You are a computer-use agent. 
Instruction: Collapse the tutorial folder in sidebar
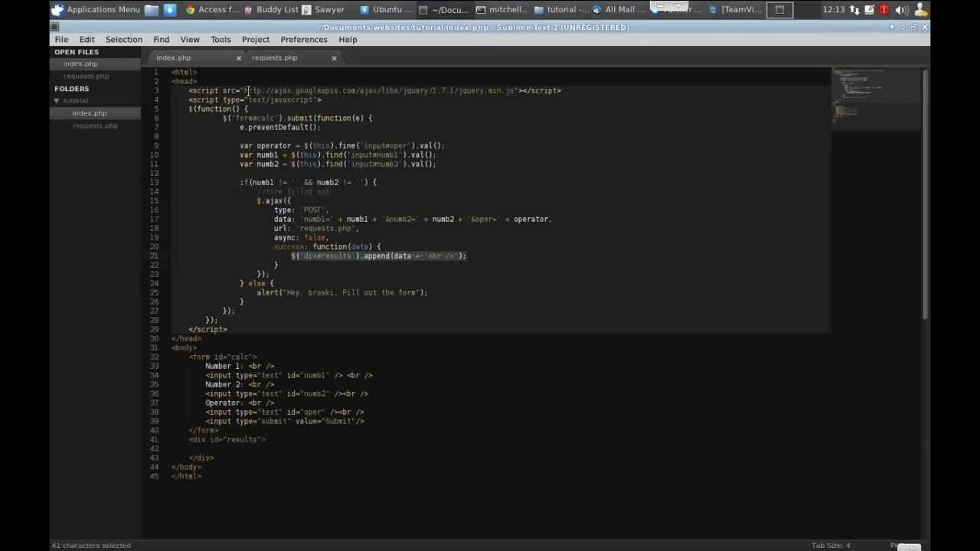coord(56,100)
